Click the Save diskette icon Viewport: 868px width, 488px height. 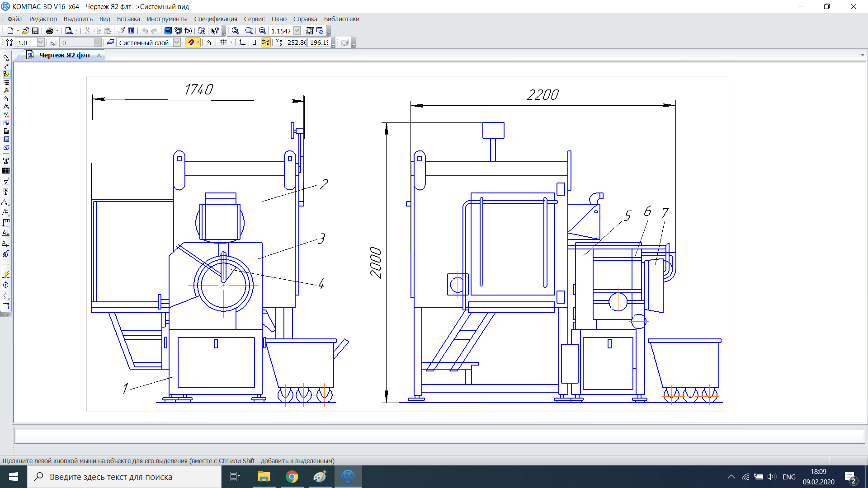(35, 31)
